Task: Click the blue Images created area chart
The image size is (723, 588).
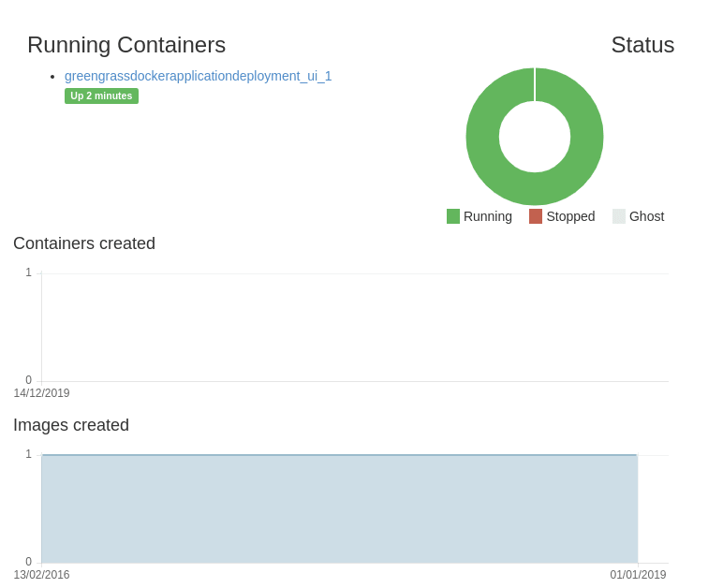Action: 339,508
